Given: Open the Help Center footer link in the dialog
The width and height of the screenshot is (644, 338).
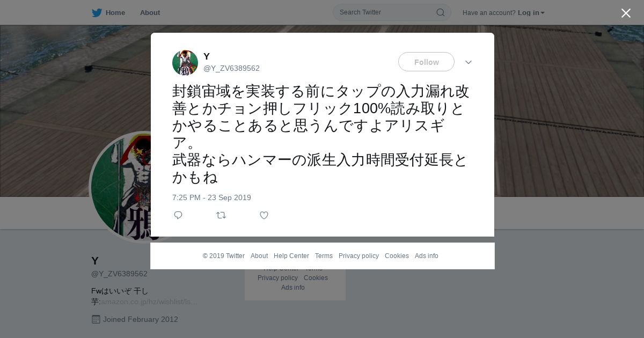Looking at the screenshot, I should pyautogui.click(x=291, y=256).
